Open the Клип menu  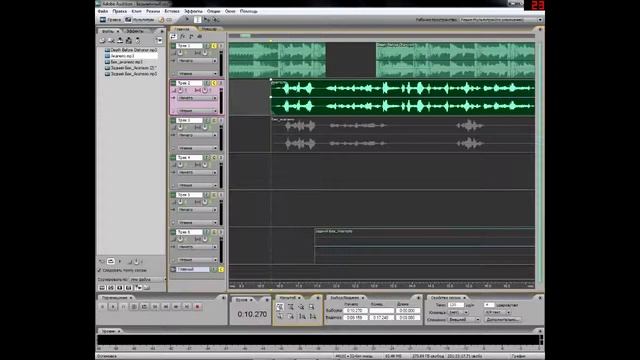pos(137,11)
